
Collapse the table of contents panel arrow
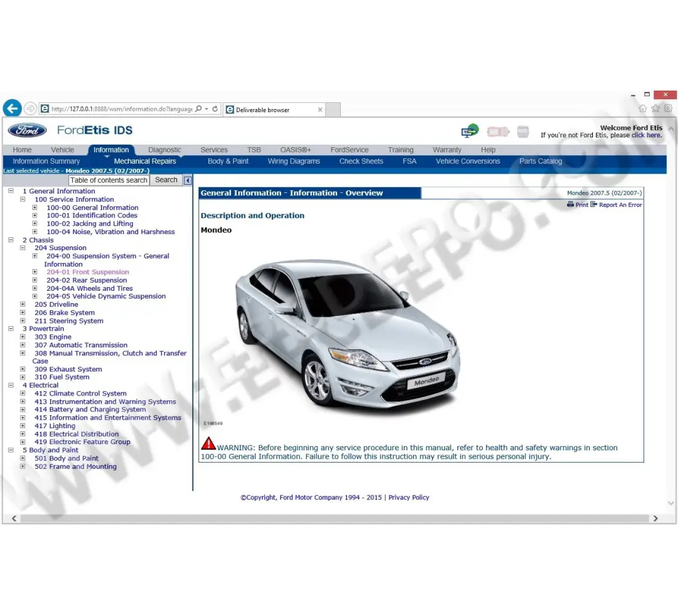coord(187,180)
